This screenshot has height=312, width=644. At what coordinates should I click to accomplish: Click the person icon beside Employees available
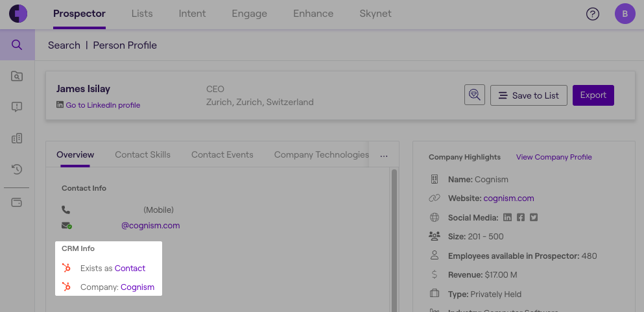[x=435, y=256]
